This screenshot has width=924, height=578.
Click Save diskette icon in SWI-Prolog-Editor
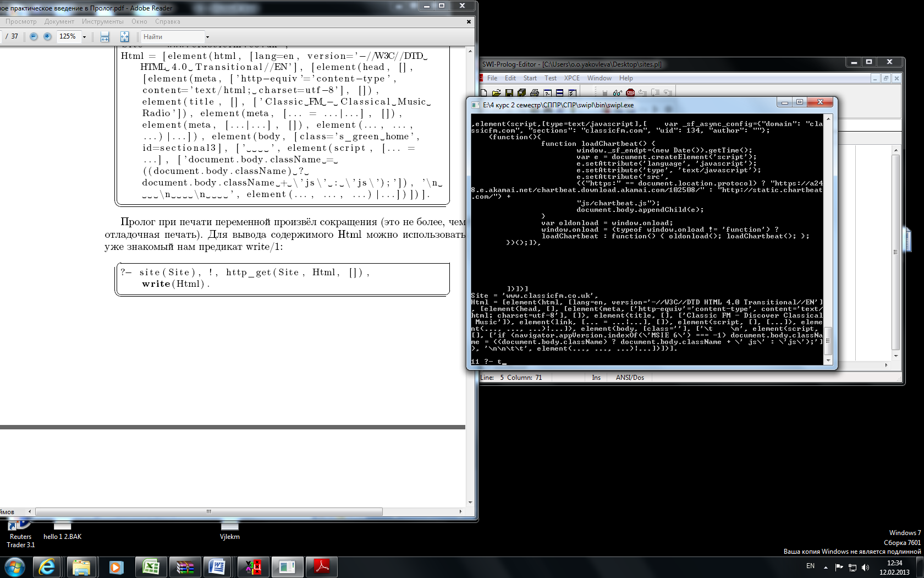(509, 93)
